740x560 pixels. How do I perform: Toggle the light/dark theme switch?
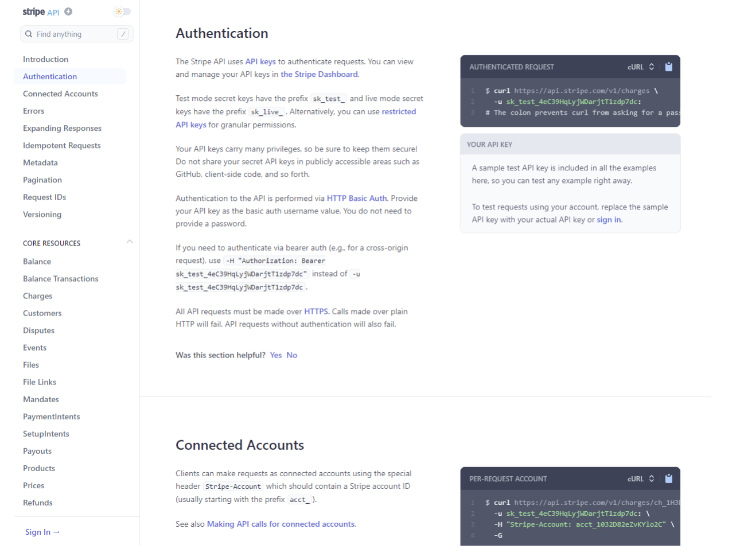pyautogui.click(x=122, y=11)
